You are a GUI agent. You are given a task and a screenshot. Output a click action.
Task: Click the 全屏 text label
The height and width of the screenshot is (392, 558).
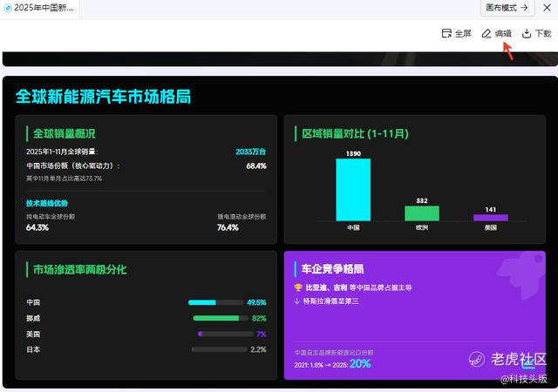[463, 33]
